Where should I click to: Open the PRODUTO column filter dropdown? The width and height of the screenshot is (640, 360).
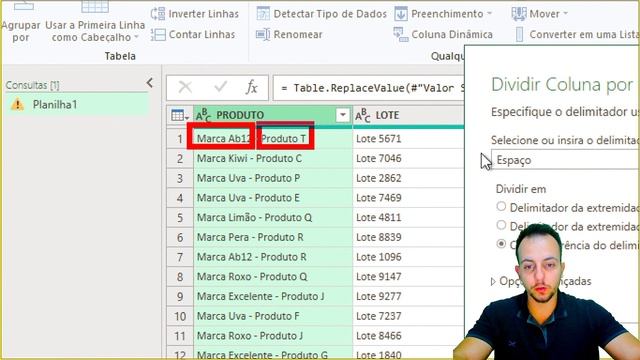[343, 116]
